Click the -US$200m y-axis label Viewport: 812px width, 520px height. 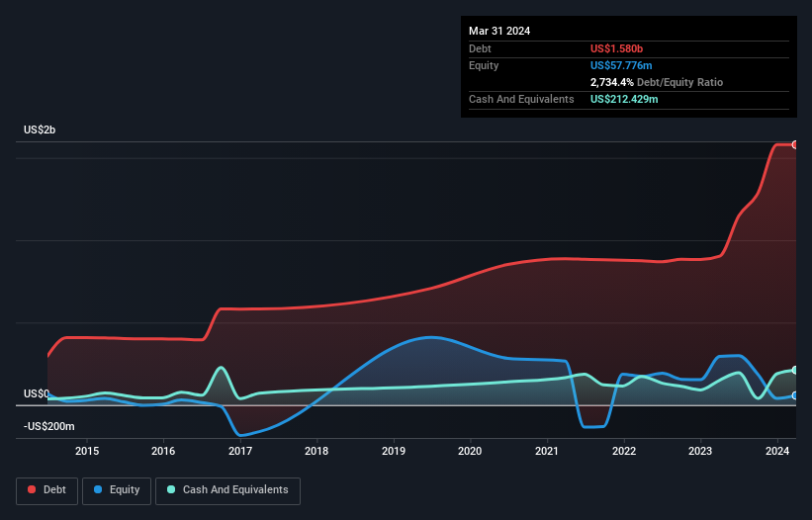tap(49, 426)
